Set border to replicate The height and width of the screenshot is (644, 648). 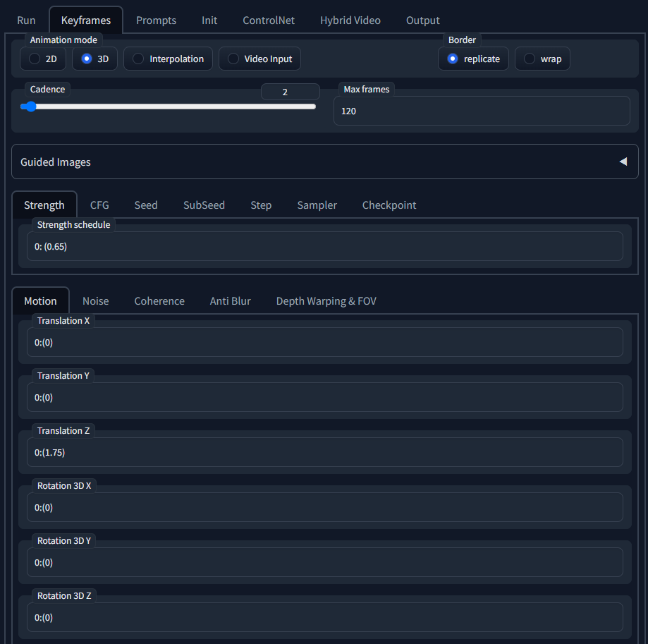coord(473,59)
